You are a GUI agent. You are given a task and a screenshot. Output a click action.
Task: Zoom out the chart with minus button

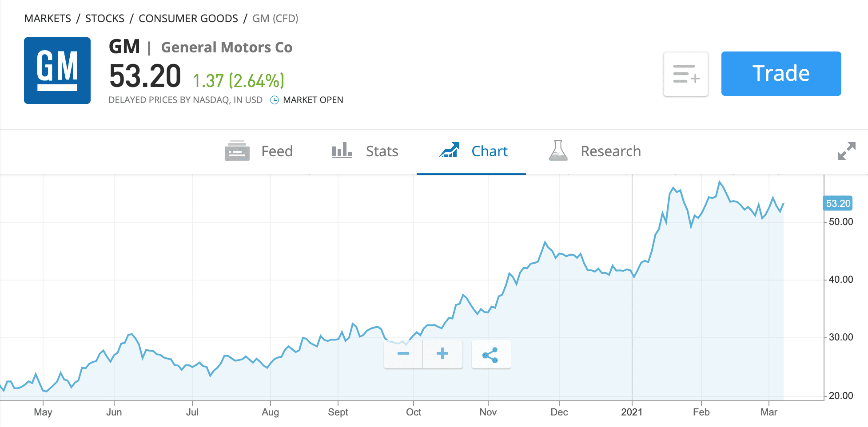[x=403, y=354]
